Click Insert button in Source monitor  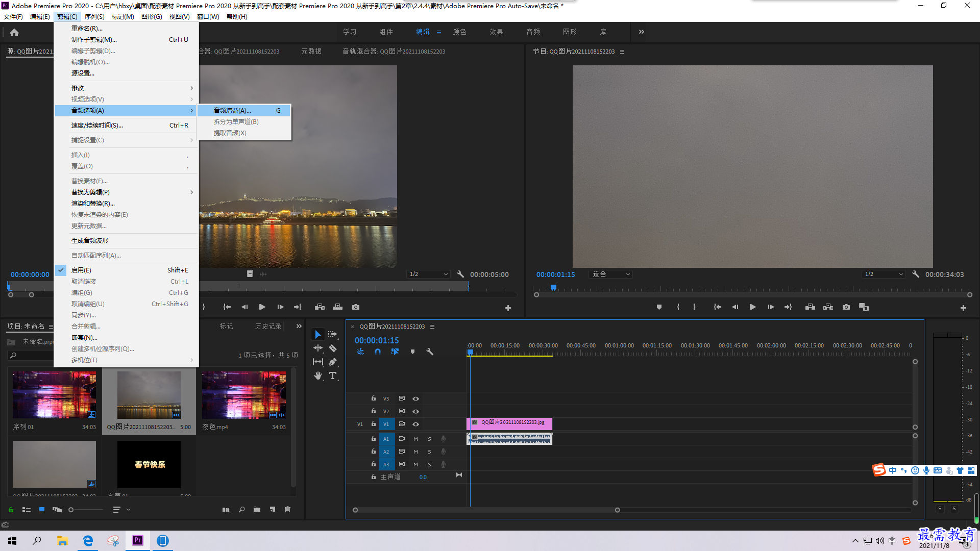coord(320,307)
